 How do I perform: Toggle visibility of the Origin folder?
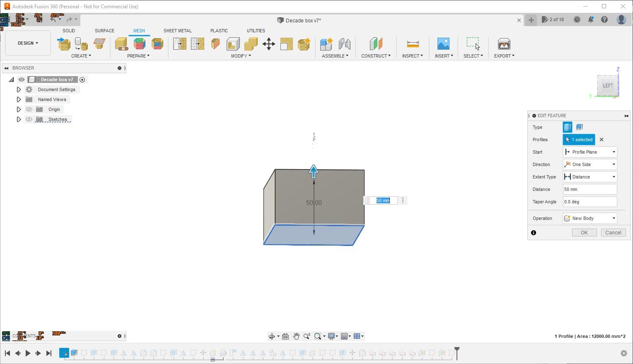(29, 109)
